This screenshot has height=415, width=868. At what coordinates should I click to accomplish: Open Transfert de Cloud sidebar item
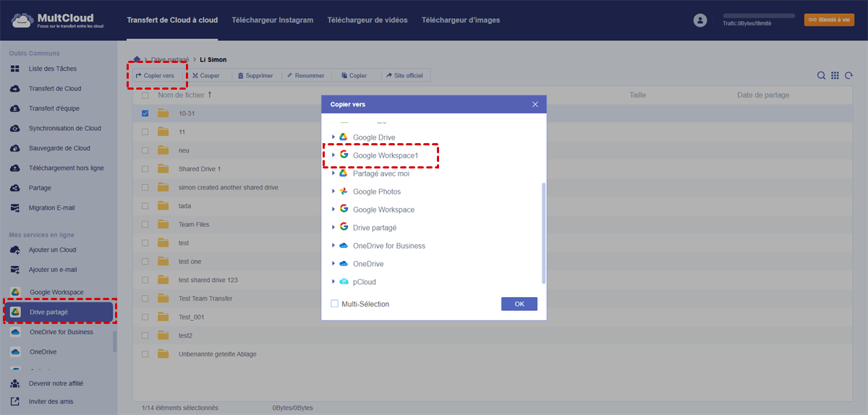click(x=55, y=89)
